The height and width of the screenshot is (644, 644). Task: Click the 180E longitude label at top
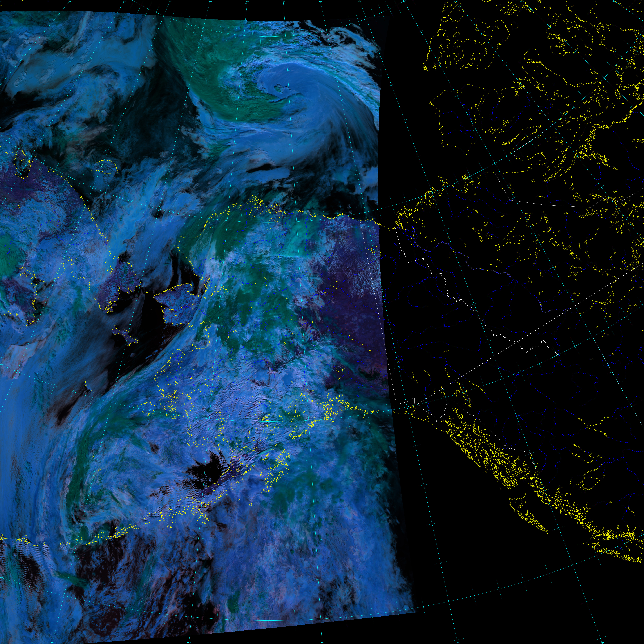170,1
